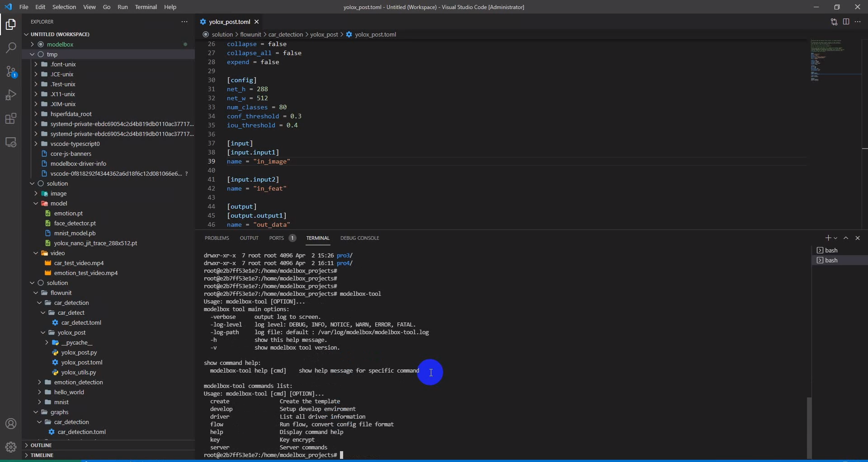Open the Source Control view
Image resolution: width=868 pixels, height=462 pixels.
click(x=11, y=71)
